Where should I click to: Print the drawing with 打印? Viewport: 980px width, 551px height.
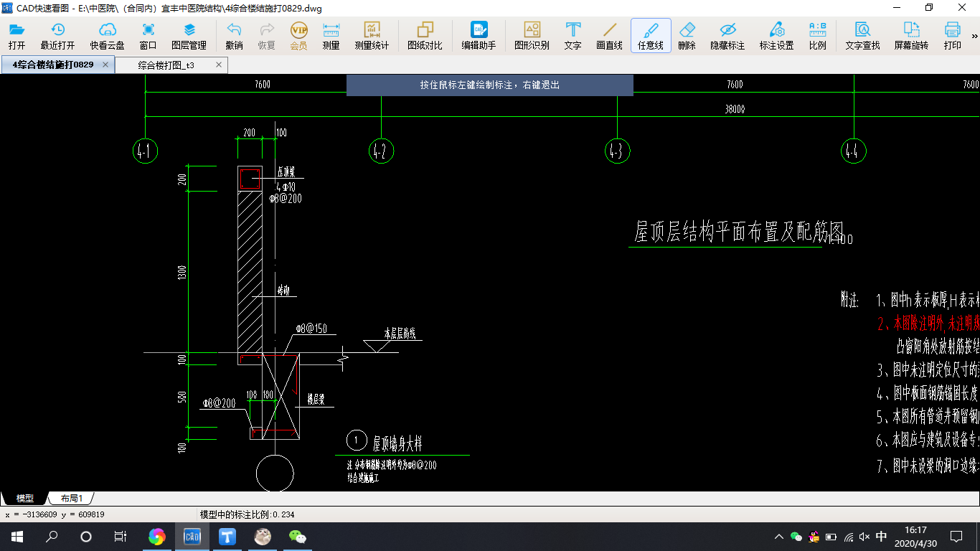click(952, 36)
